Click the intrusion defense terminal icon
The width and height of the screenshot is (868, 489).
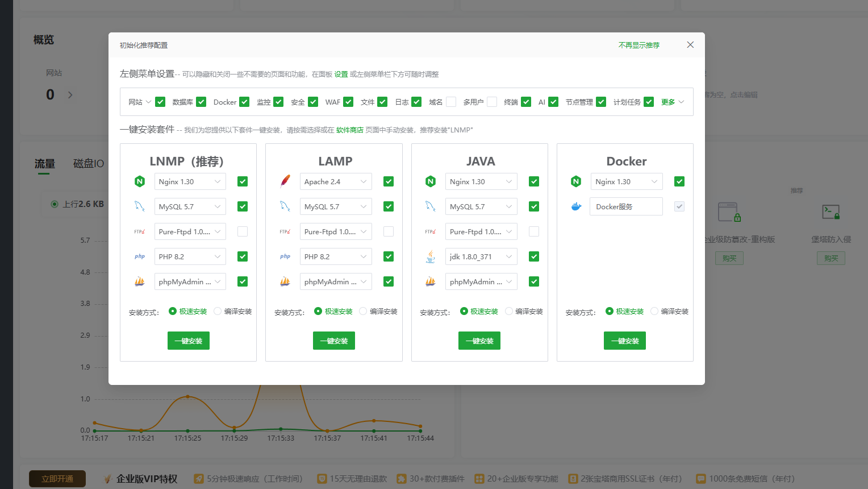[831, 212]
